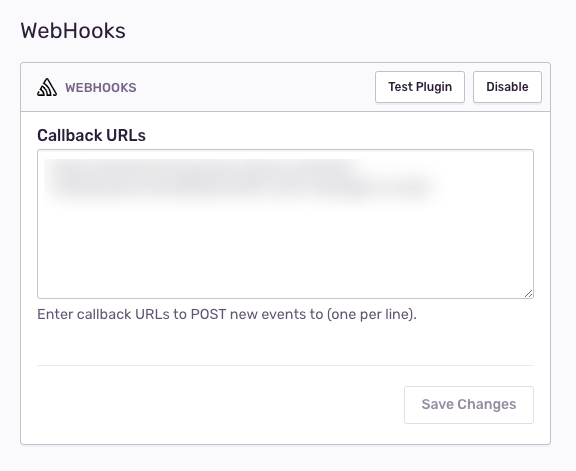Click the 'Enter callback URLs to POST' help text
576x471 pixels.
(227, 314)
